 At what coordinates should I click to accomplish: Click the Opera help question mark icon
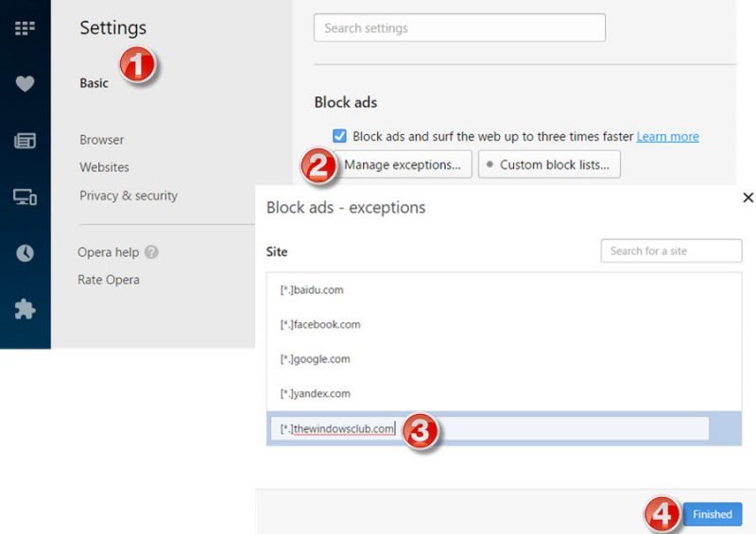click(x=151, y=252)
